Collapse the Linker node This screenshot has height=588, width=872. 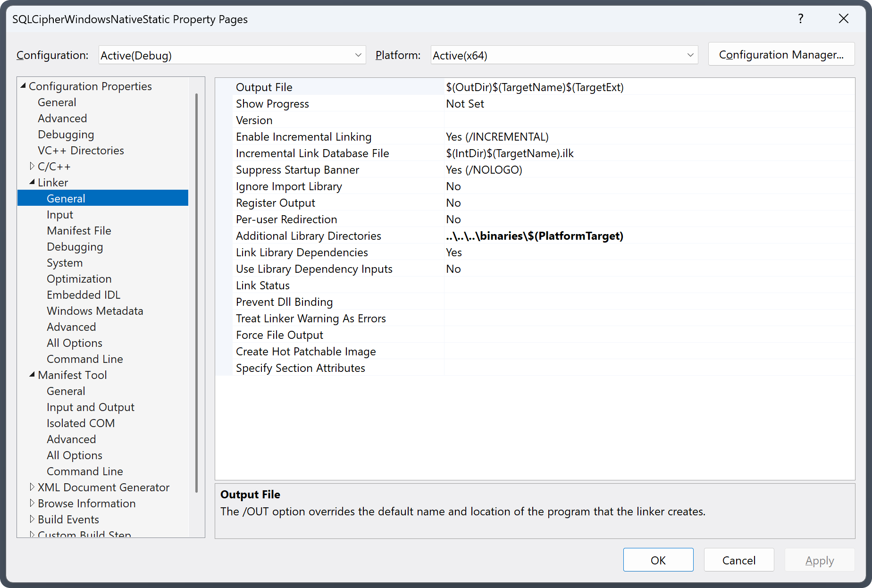pos(32,182)
